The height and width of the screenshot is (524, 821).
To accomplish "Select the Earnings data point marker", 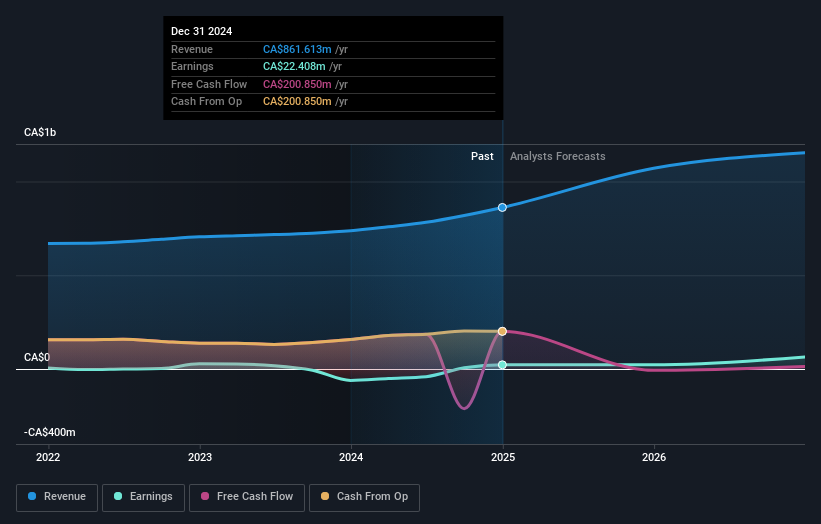I will [x=502, y=365].
